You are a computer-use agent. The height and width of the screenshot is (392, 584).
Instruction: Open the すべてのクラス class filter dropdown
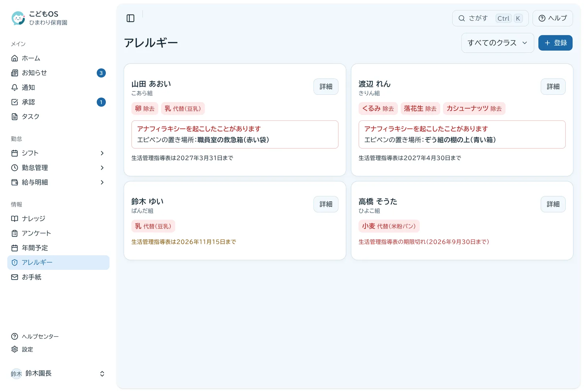pyautogui.click(x=497, y=43)
